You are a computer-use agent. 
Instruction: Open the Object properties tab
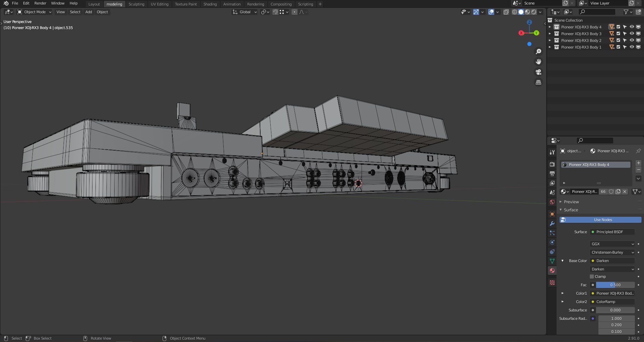pyautogui.click(x=552, y=214)
